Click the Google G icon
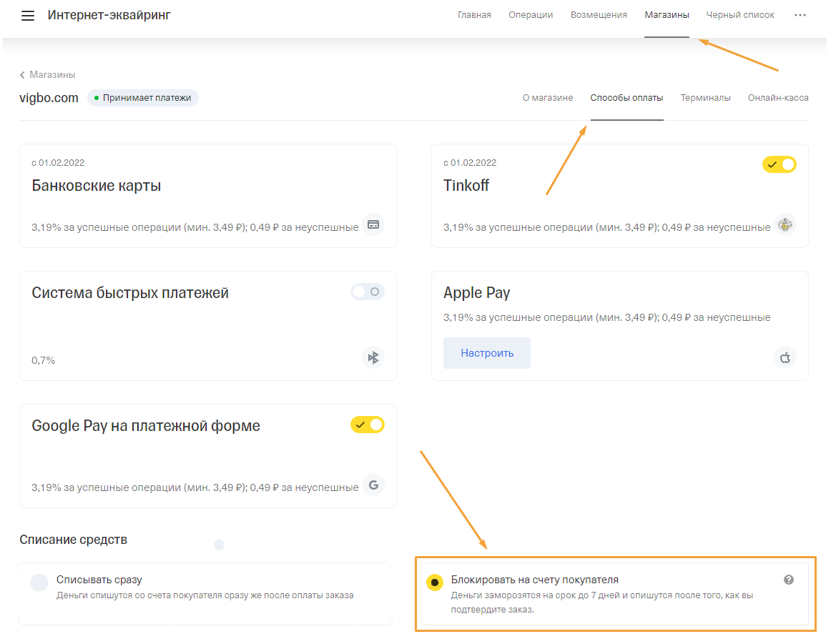The width and height of the screenshot is (831, 644). click(x=373, y=485)
